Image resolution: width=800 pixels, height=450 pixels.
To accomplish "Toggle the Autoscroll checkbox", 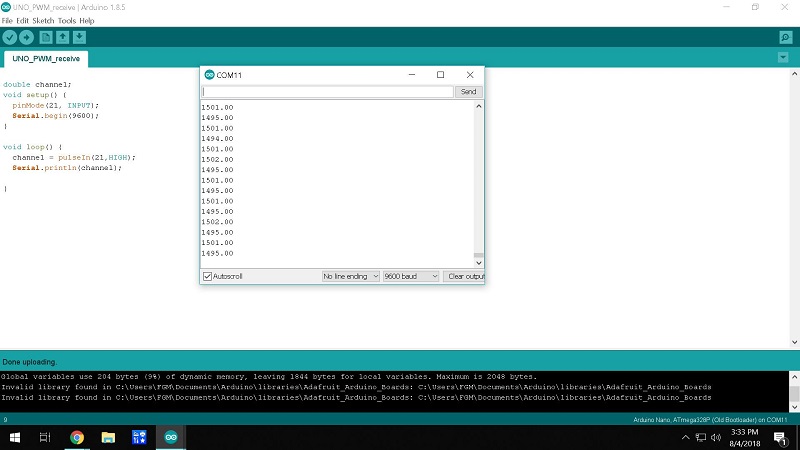I will point(208,276).
